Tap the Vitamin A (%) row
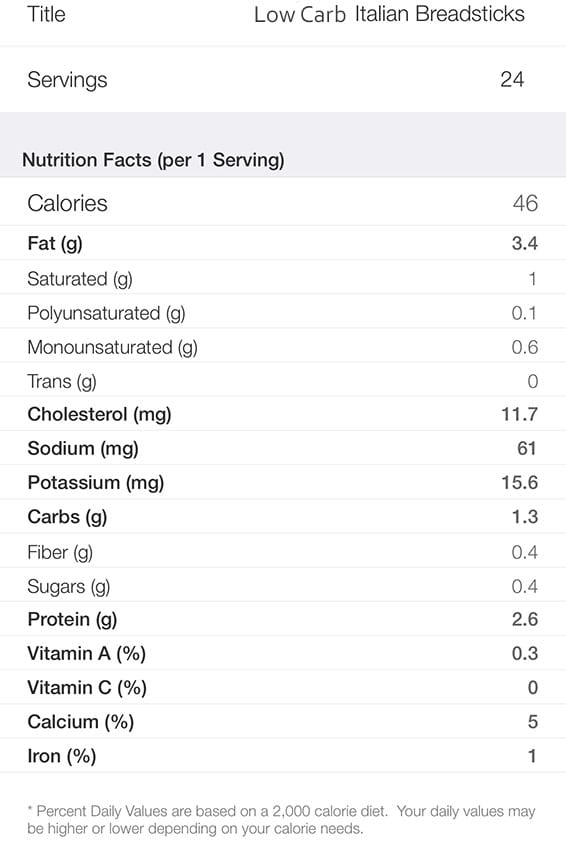566x864 pixels. tap(283, 653)
